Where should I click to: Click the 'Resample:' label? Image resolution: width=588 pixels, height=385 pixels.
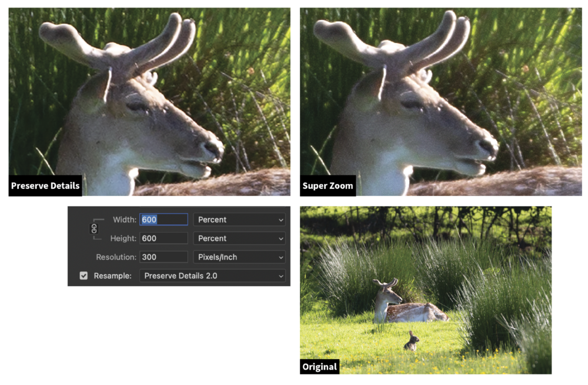click(112, 276)
